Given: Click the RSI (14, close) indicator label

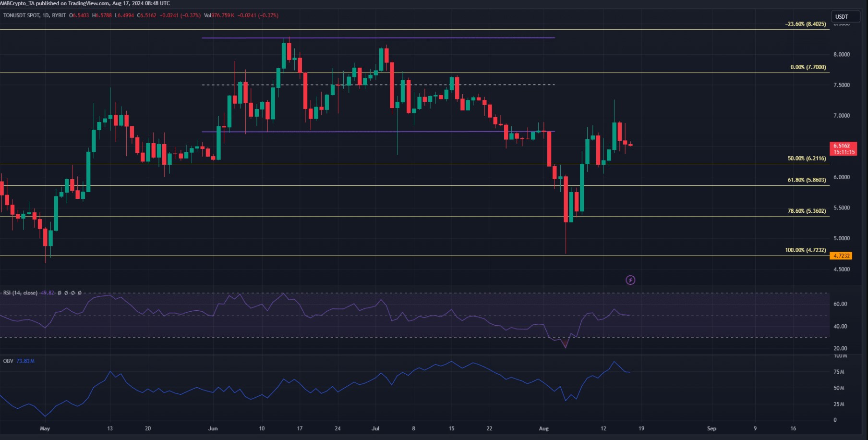Looking at the screenshot, I should (20, 293).
